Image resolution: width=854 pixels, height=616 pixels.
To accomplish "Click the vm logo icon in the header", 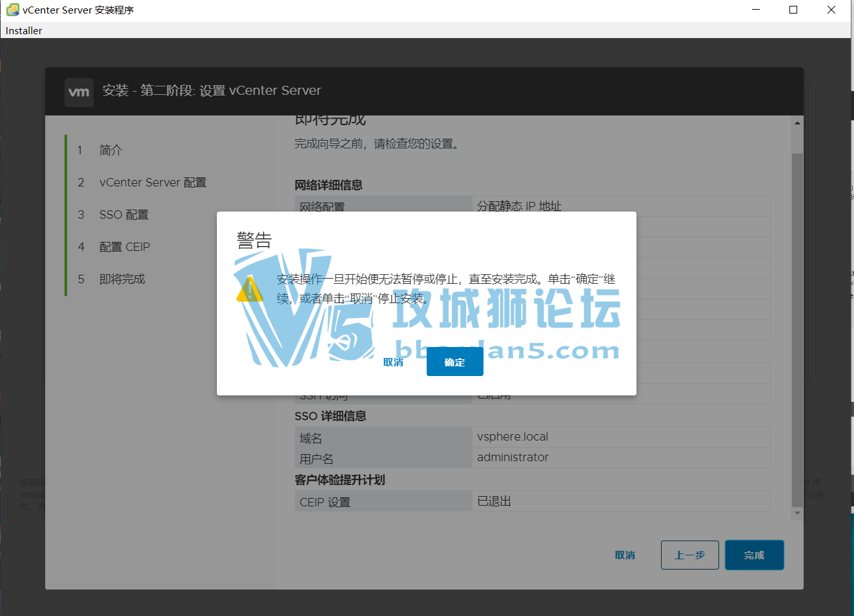I will tap(78, 92).
